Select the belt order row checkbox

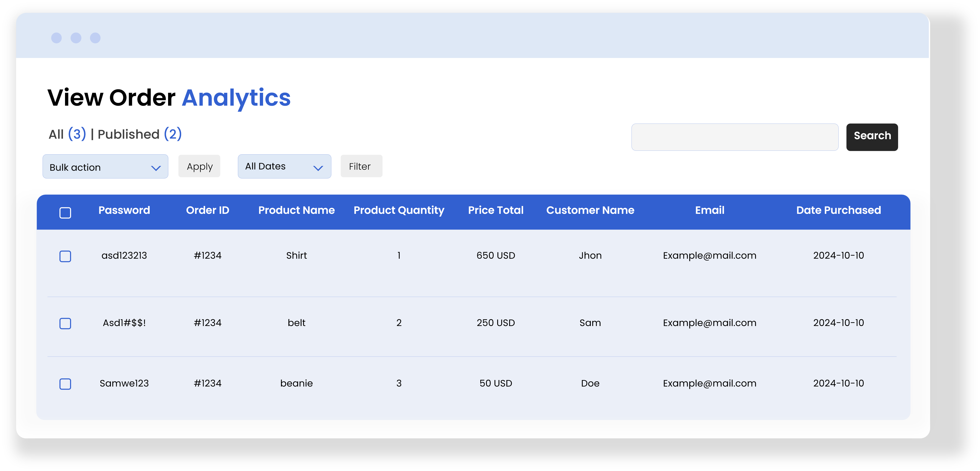coord(65,324)
